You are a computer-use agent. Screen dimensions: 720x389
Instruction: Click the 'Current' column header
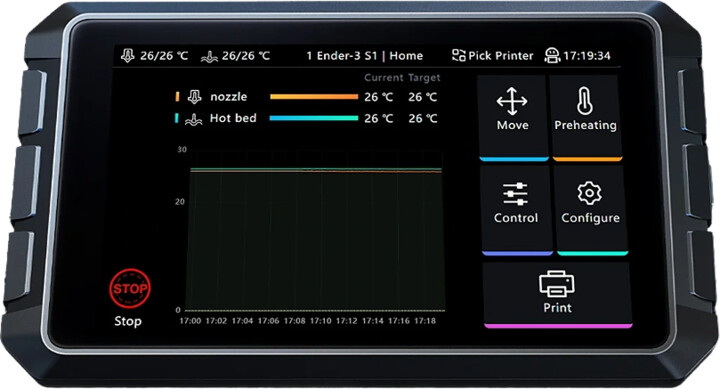pos(384,78)
